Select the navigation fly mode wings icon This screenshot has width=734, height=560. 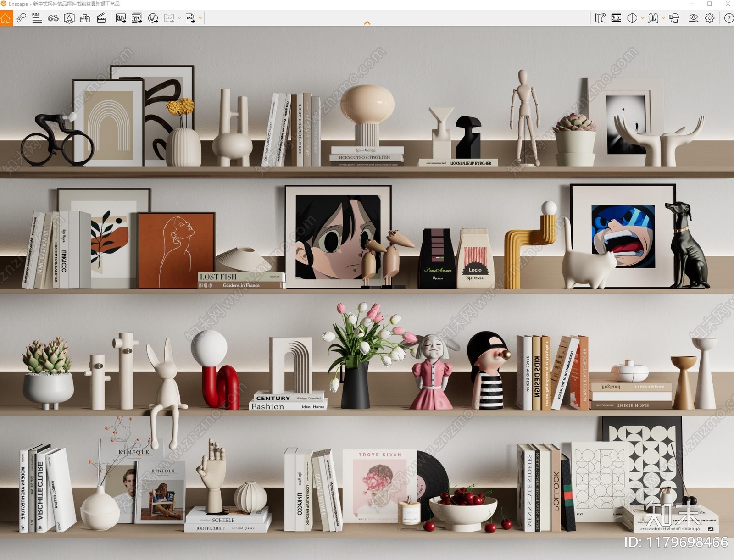(653, 18)
